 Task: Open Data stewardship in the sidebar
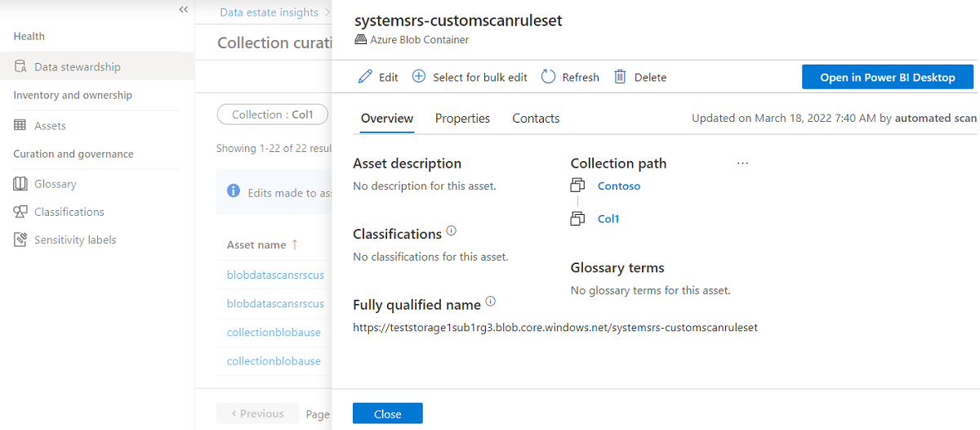(x=77, y=67)
